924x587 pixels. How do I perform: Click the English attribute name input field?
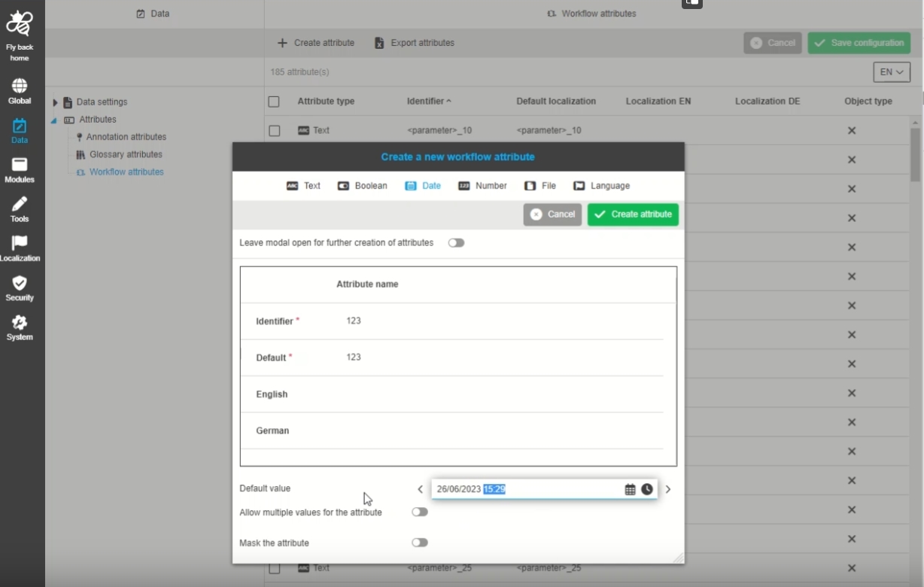pyautogui.click(x=497, y=394)
